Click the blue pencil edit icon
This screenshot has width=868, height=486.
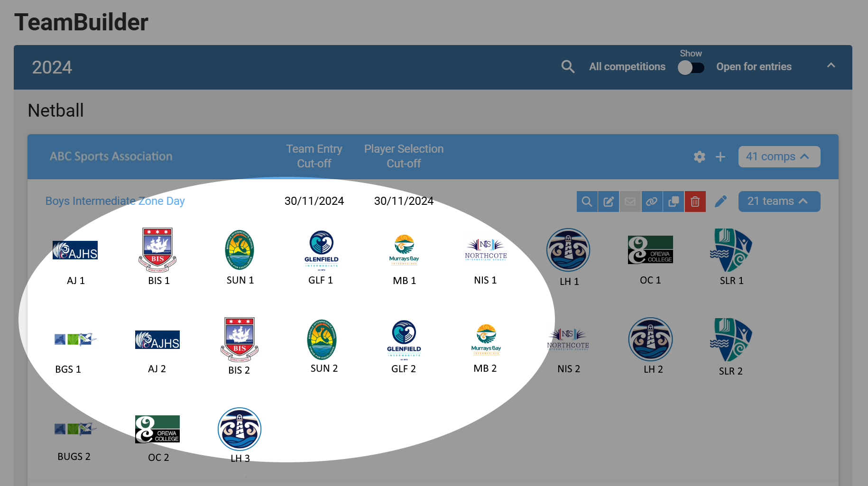pyautogui.click(x=720, y=202)
